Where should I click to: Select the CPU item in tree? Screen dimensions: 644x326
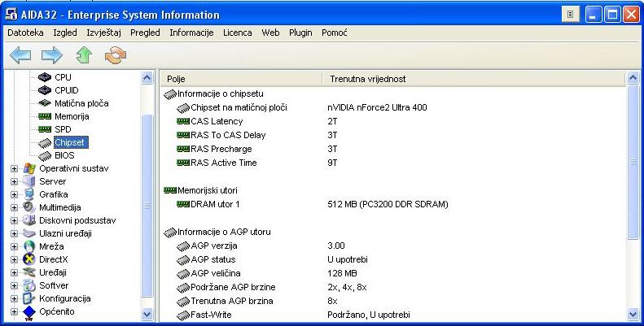62,77
